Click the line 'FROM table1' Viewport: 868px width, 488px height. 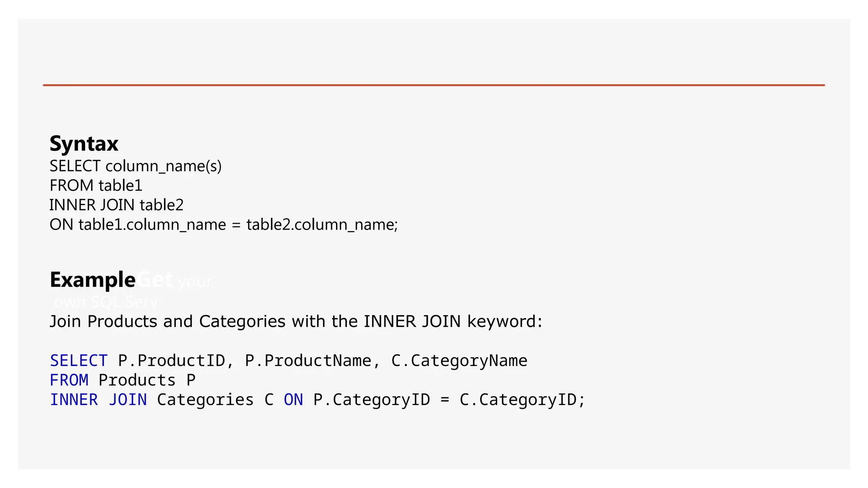point(96,186)
